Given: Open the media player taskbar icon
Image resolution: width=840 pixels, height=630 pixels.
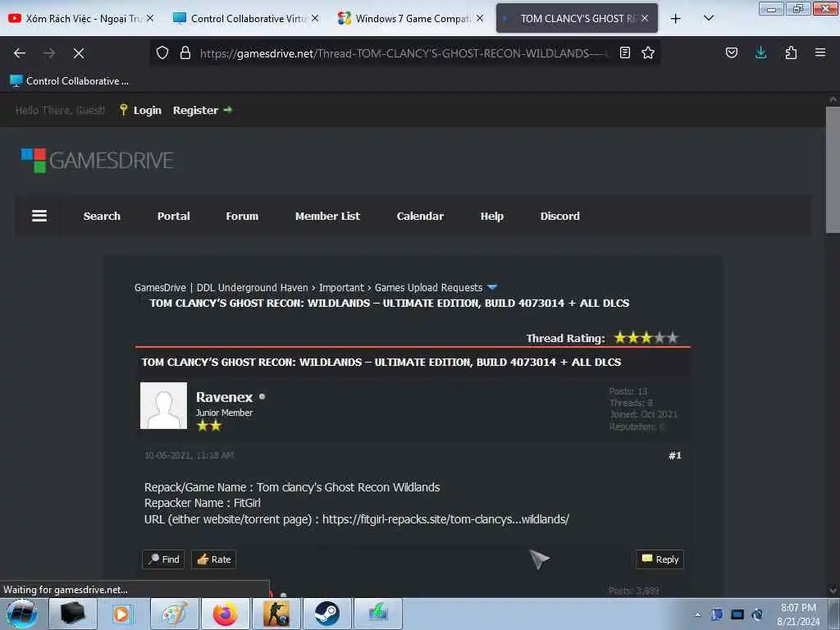Looking at the screenshot, I should point(121,614).
